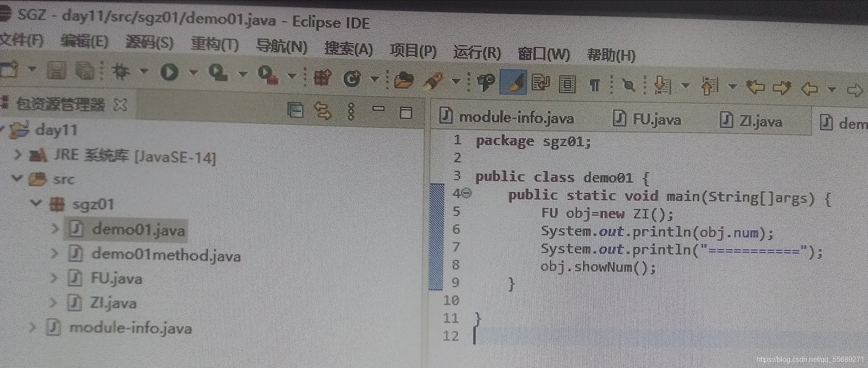This screenshot has width=868, height=368.
Task: Create a new Java package icon
Action: (323, 77)
